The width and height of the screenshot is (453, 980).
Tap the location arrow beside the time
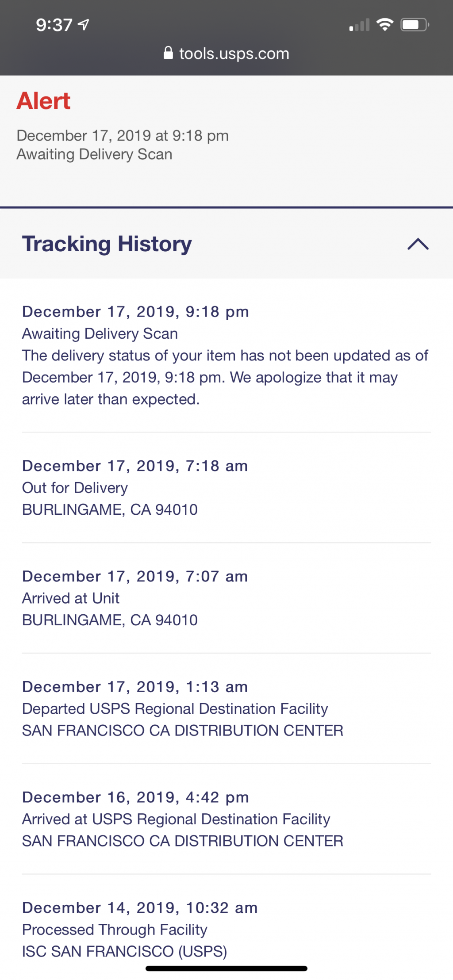tap(84, 25)
